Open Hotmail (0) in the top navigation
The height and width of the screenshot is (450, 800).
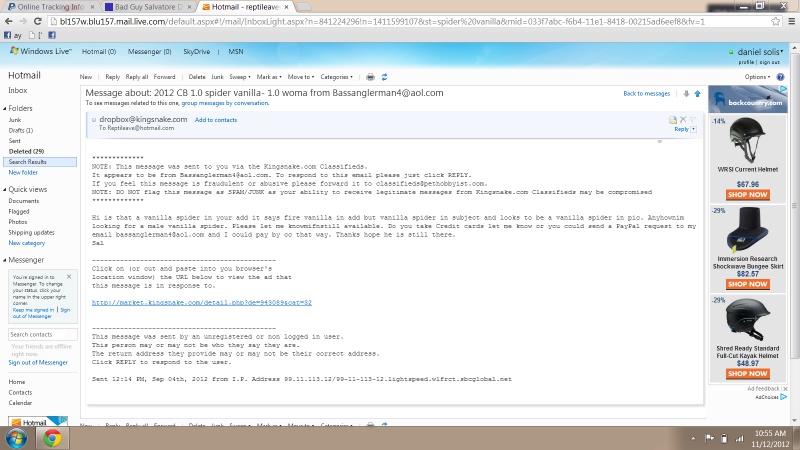(99, 52)
